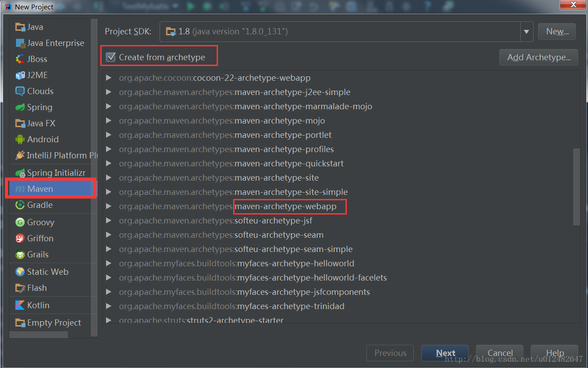Select maven-archetype-site-simple row

coord(338,192)
